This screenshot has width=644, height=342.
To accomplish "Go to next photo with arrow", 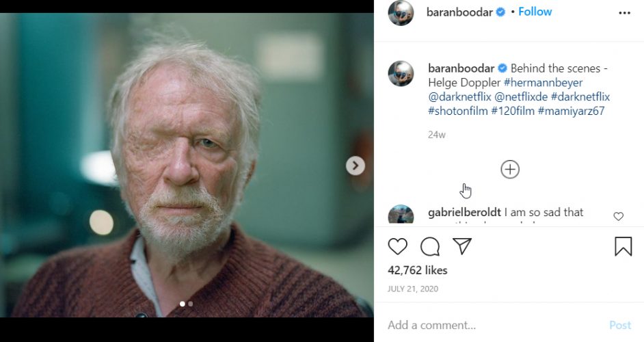I will pos(355,166).
